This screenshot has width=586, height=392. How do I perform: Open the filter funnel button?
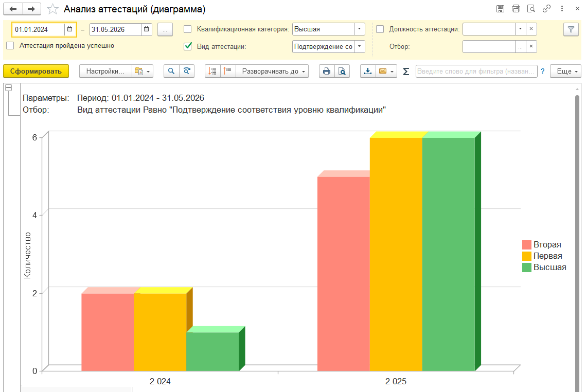click(571, 29)
